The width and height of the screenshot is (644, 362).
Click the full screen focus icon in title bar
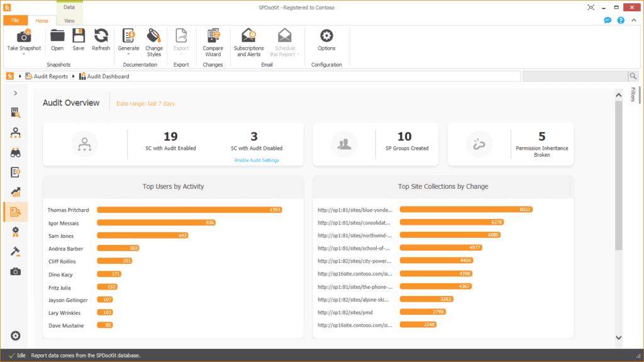[x=591, y=8]
